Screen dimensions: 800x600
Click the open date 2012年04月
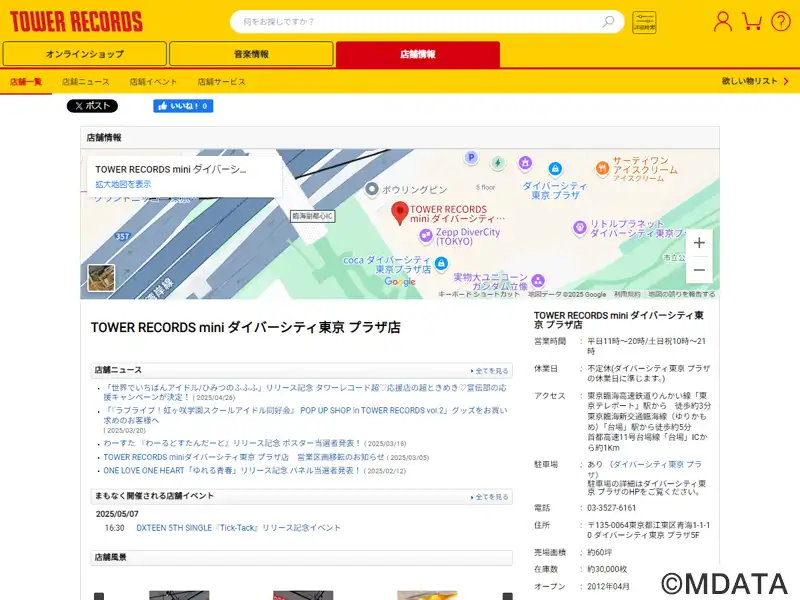608,586
